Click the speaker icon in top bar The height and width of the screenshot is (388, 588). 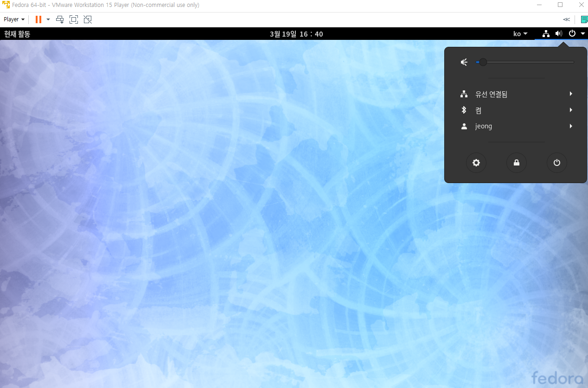point(559,34)
